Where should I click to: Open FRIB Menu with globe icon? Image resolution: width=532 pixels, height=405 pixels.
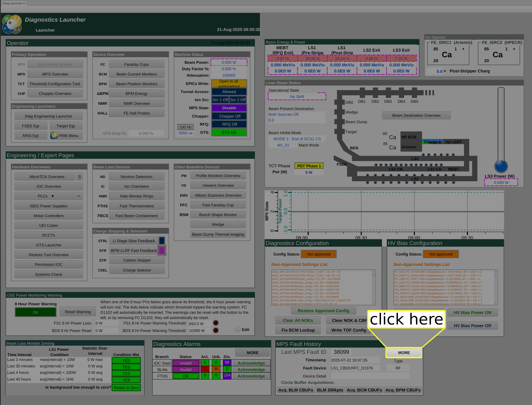tap(66, 136)
